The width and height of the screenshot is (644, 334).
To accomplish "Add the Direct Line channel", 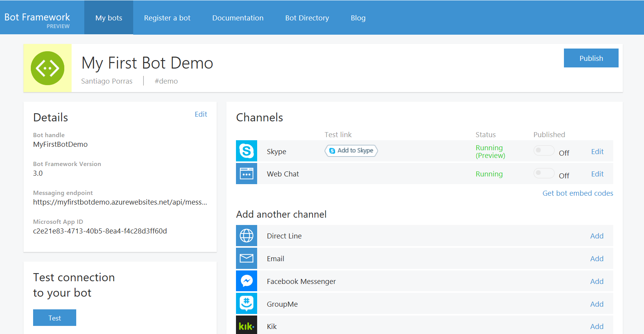I will pyautogui.click(x=597, y=236).
